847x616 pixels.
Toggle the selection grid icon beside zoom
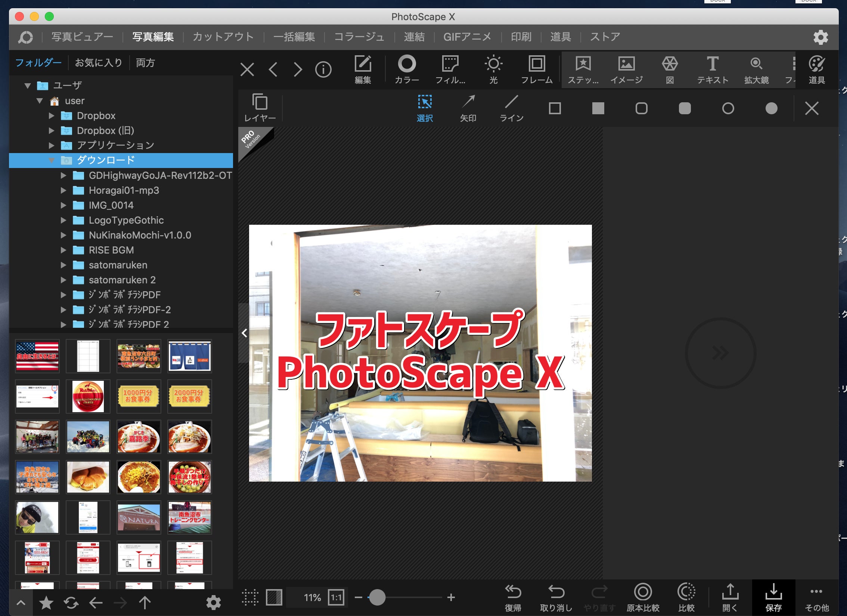[x=250, y=597]
